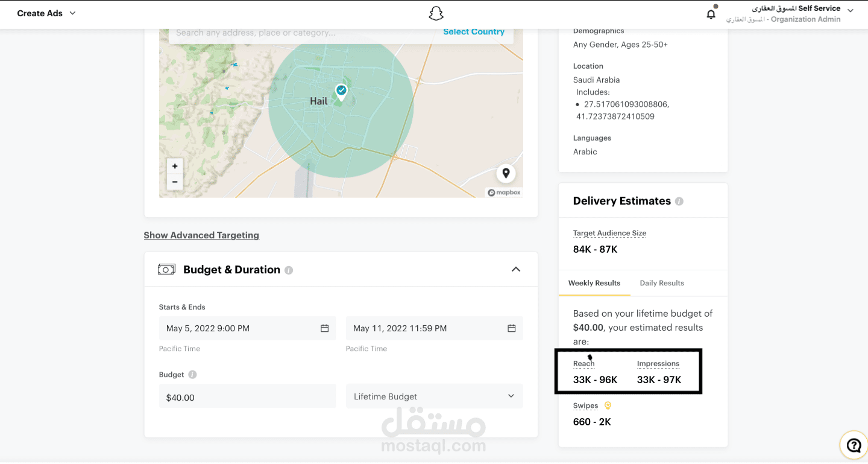Click the $40.00 budget input field
This screenshot has height=464, width=868.
(247, 397)
